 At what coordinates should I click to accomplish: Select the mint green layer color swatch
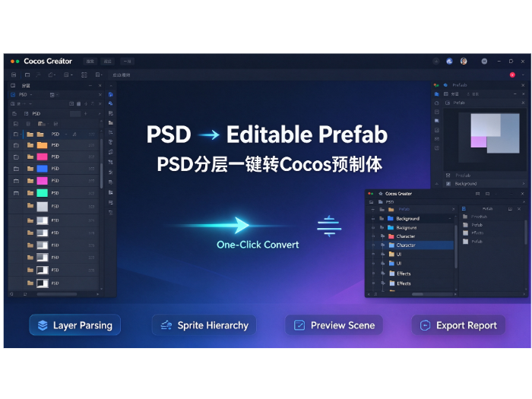[42, 193]
